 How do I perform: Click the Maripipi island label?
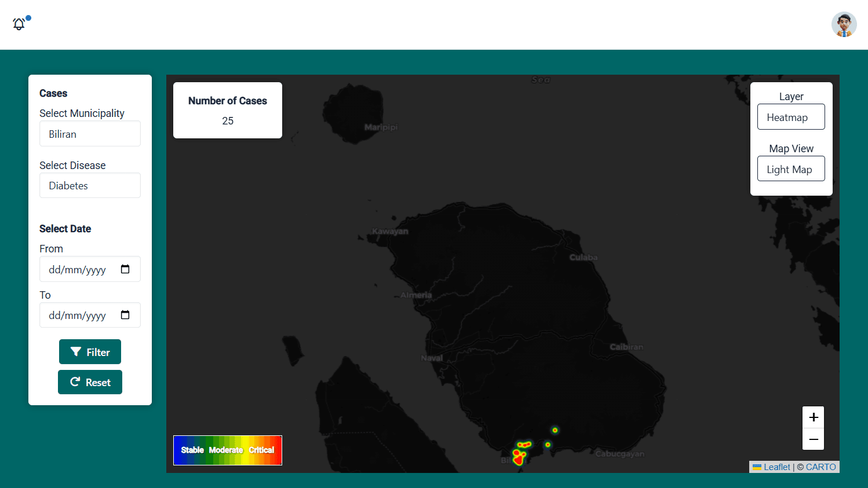tap(381, 127)
